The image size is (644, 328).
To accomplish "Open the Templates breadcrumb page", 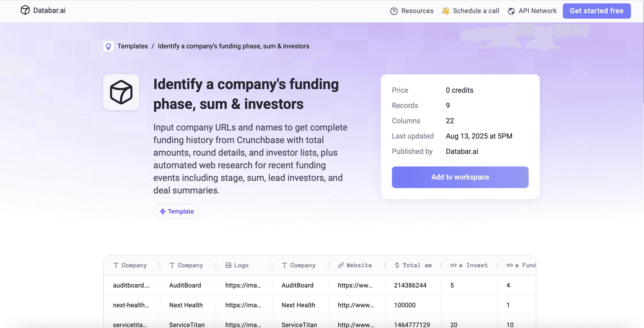I will click(133, 46).
